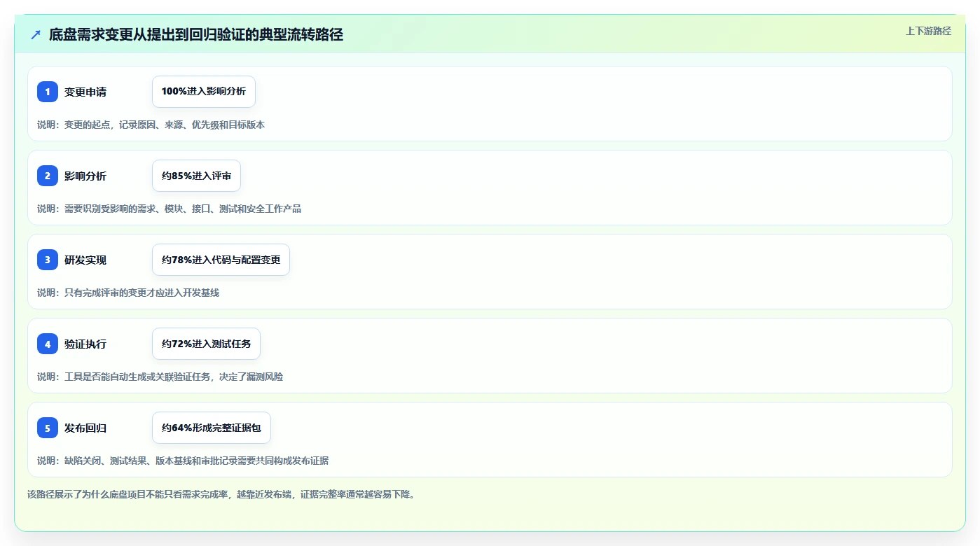
Task: Click the 100%进入影响分析 chip
Action: point(204,92)
